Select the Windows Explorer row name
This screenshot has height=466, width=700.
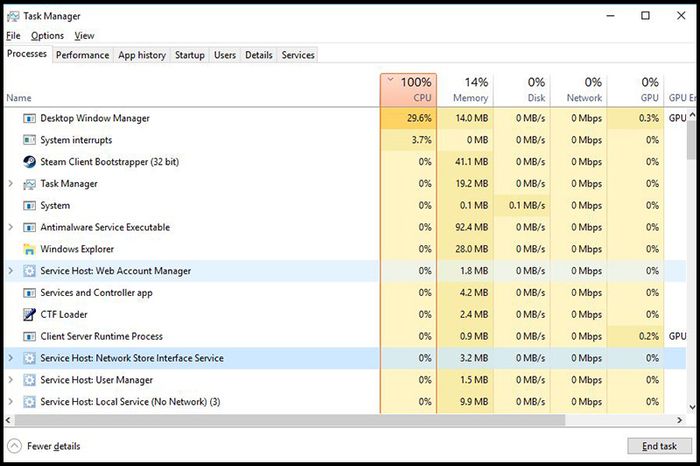77,249
